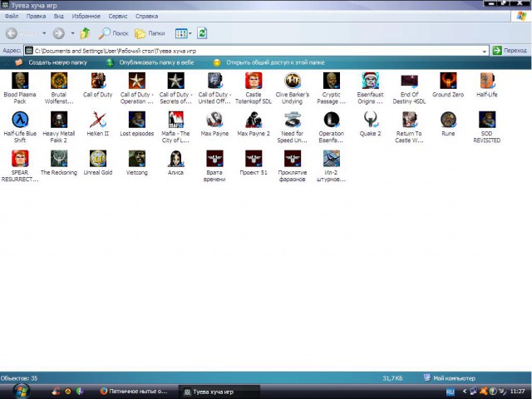Select the Vietcong shortcut
The height and width of the screenshot is (399, 532).
tap(136, 159)
